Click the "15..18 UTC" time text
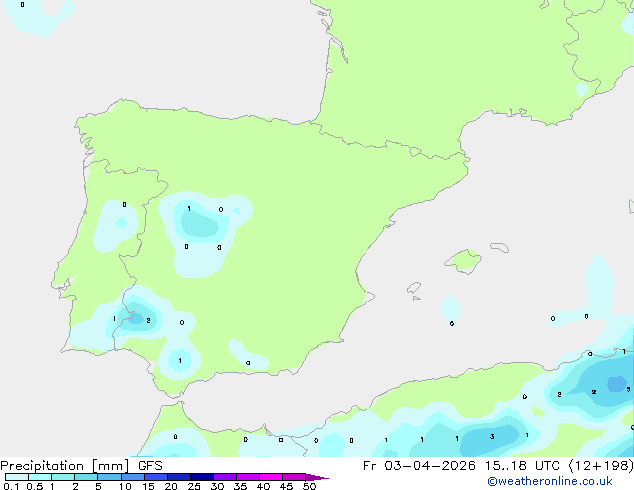 coord(522,466)
